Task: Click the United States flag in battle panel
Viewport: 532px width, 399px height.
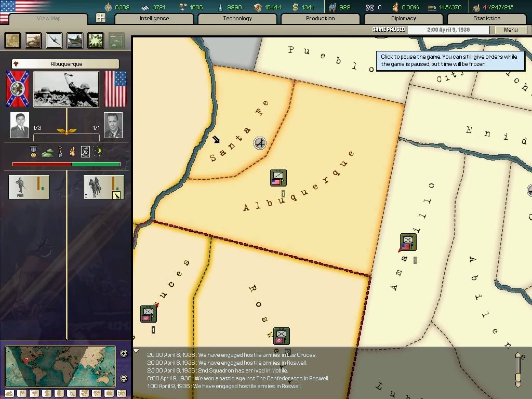Action: click(115, 89)
